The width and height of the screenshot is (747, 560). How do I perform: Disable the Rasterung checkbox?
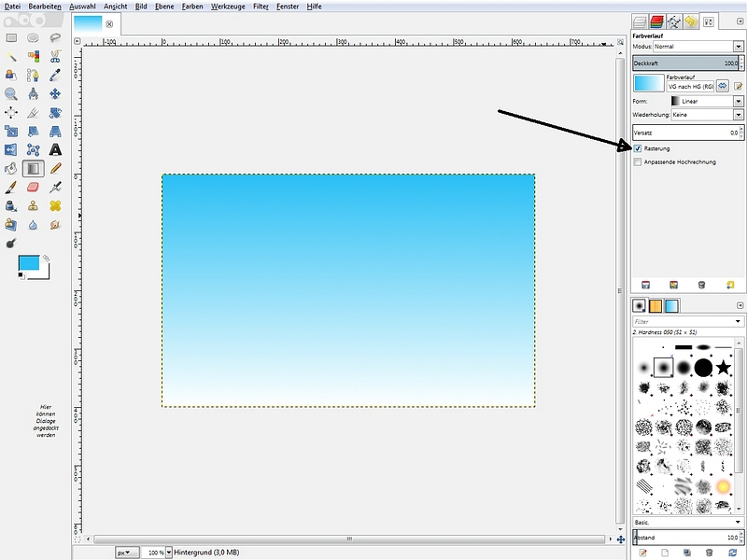coord(638,148)
